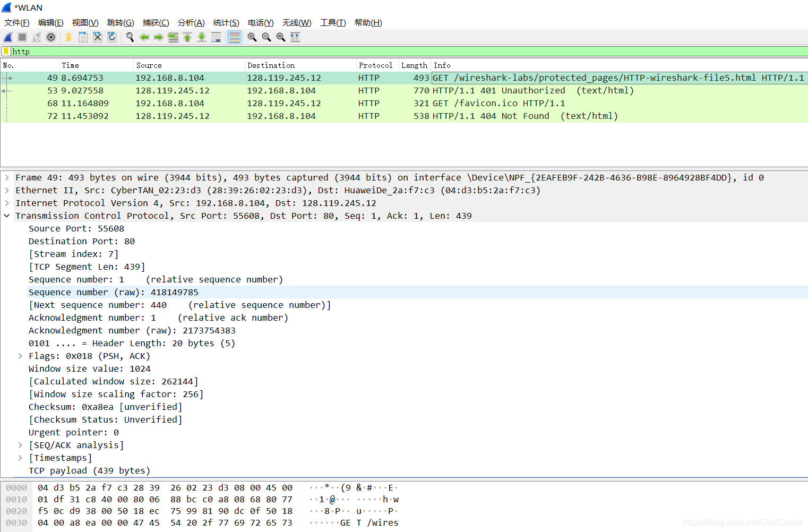
Task: Jump to the first packet
Action: pos(187,37)
